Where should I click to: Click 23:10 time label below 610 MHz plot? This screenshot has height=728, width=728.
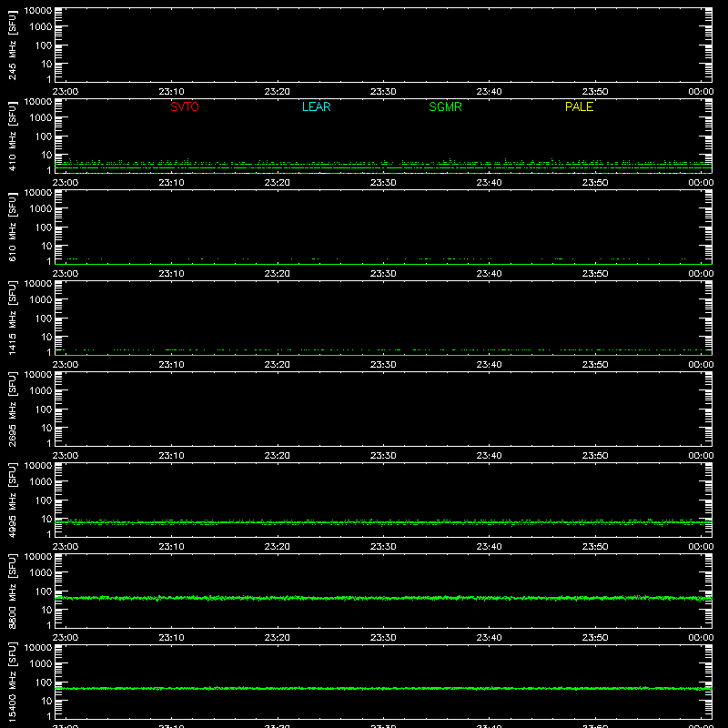[x=171, y=274]
